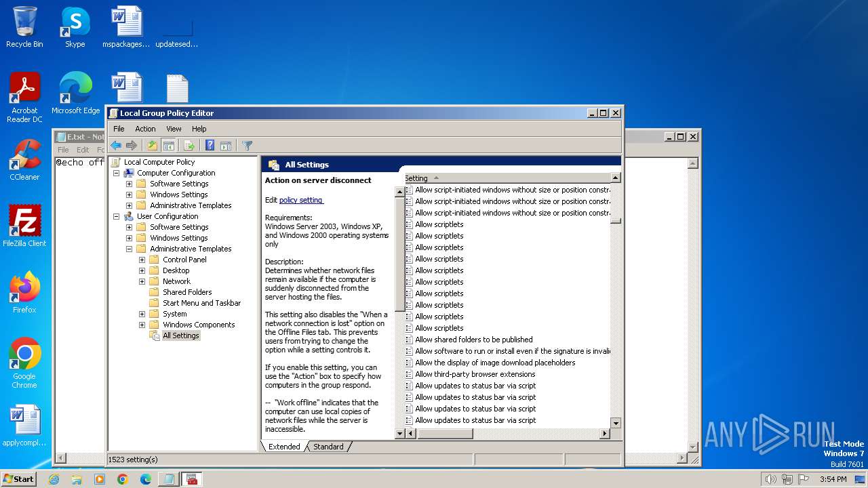Click the Setting column header
This screenshot has height=488, width=868.
(x=507, y=178)
